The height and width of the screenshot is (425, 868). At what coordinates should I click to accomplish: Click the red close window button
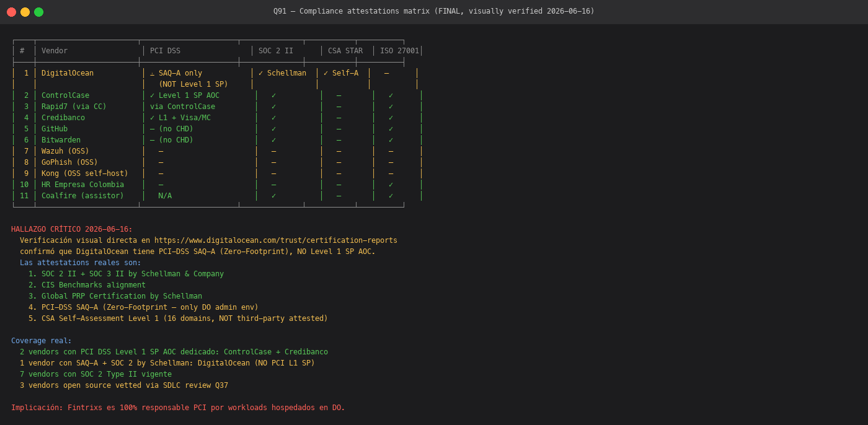(11, 12)
